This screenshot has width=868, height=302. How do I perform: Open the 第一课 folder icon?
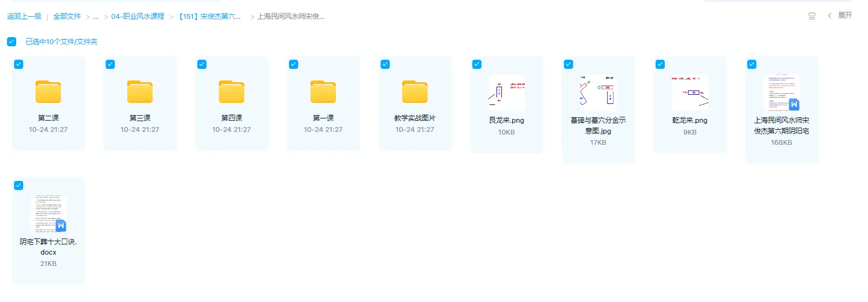(323, 92)
